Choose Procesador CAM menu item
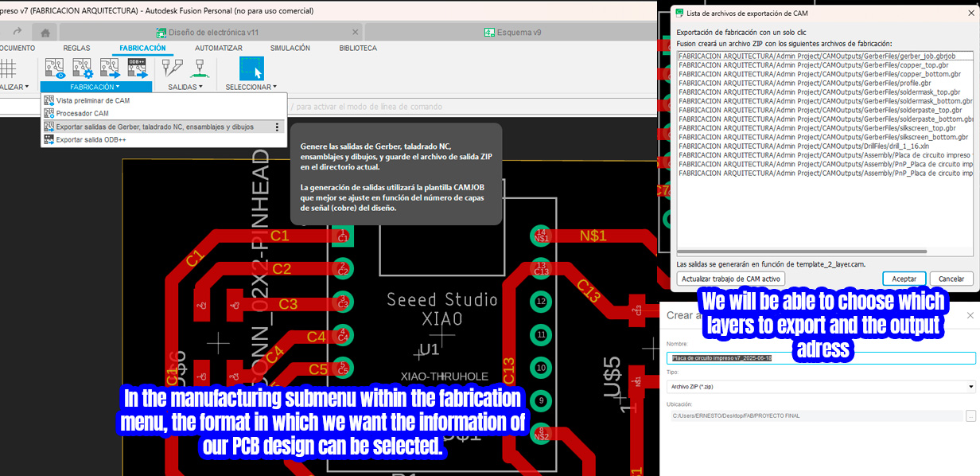Screen dimensions: 980x476 coord(164,114)
